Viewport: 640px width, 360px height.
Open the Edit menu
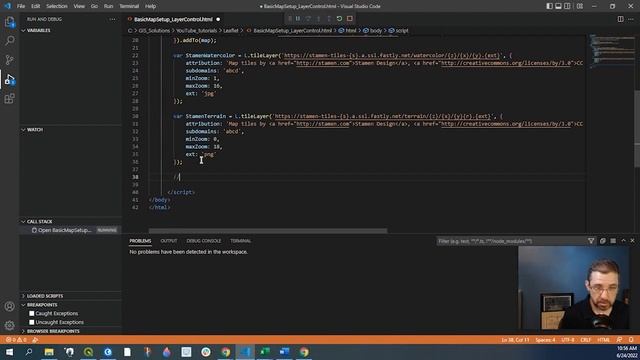(36, 6)
